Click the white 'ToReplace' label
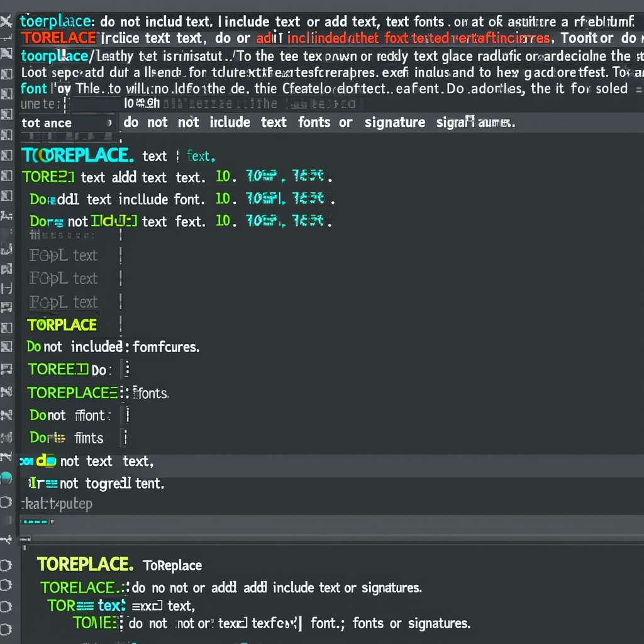 click(x=172, y=565)
